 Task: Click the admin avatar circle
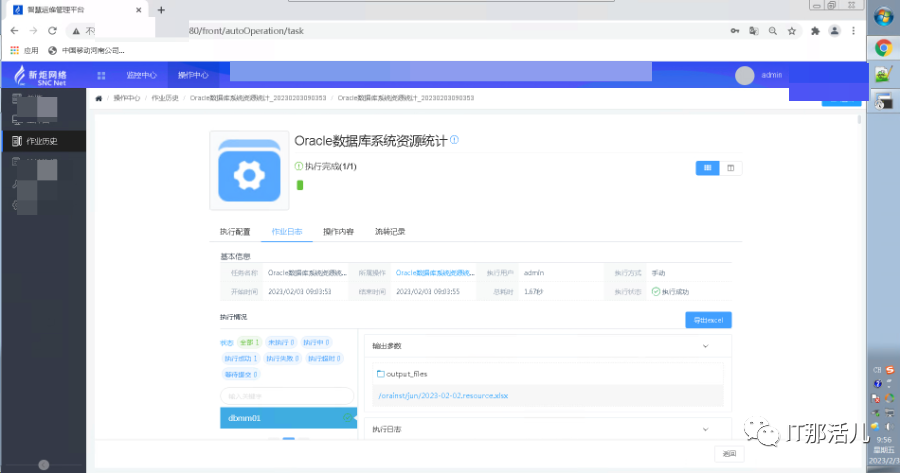[744, 75]
